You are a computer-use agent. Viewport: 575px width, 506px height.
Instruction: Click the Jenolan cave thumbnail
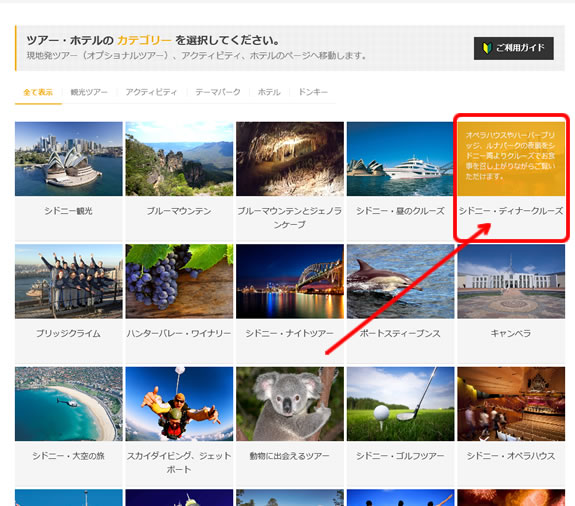(x=290, y=159)
